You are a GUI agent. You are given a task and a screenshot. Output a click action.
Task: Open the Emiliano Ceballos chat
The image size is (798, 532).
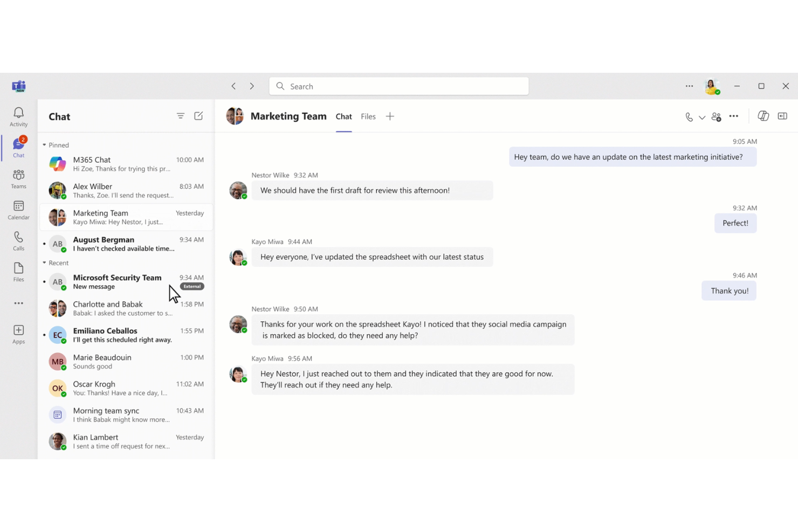pos(126,335)
